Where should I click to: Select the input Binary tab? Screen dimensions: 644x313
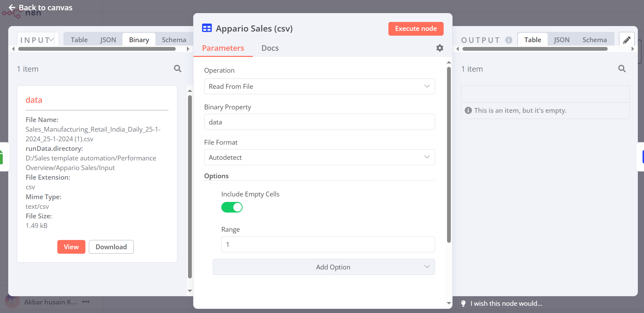[x=139, y=40]
